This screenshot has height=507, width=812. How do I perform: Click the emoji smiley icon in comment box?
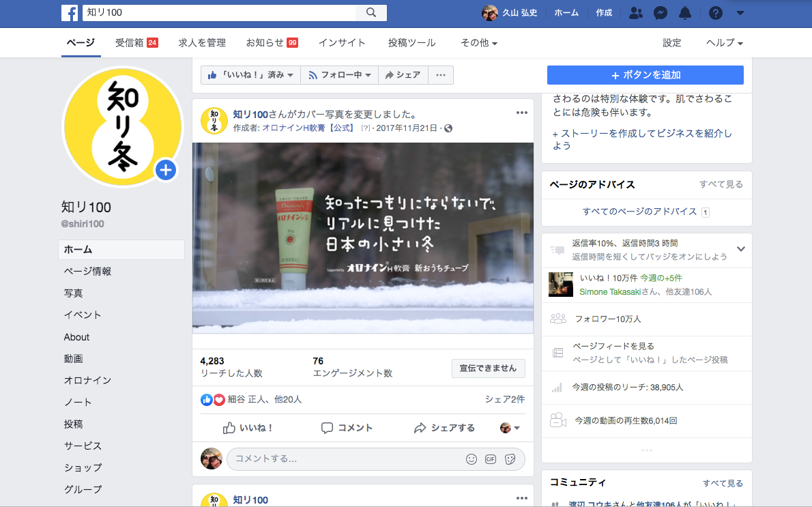471,459
